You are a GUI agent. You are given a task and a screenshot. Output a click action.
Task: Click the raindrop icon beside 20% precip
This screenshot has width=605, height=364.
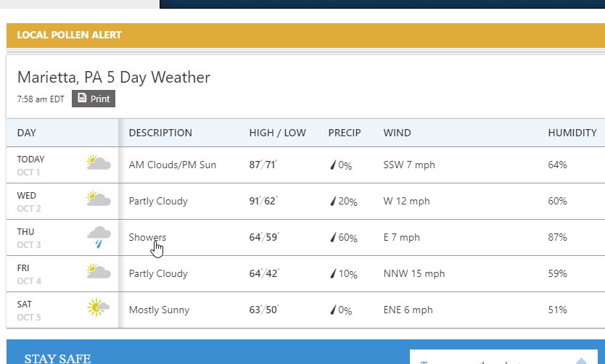coord(333,202)
